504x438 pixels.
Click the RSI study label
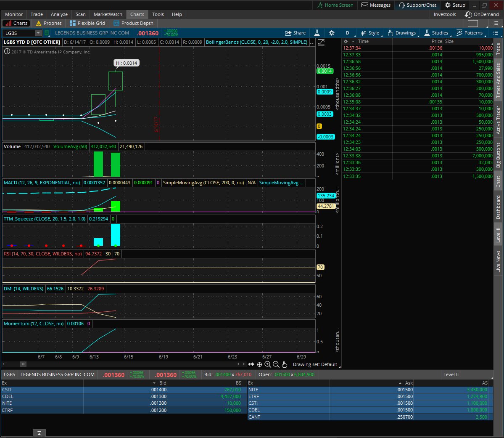click(x=43, y=254)
